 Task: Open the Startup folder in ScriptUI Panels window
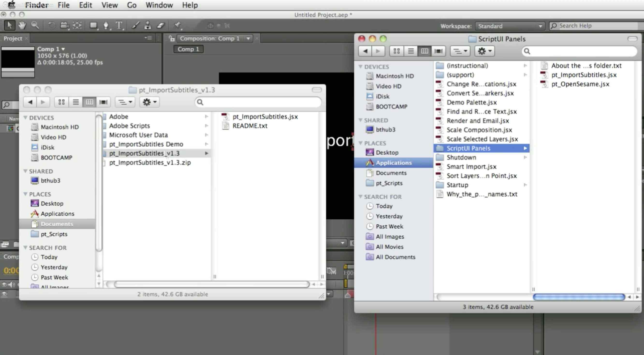pyautogui.click(x=457, y=185)
